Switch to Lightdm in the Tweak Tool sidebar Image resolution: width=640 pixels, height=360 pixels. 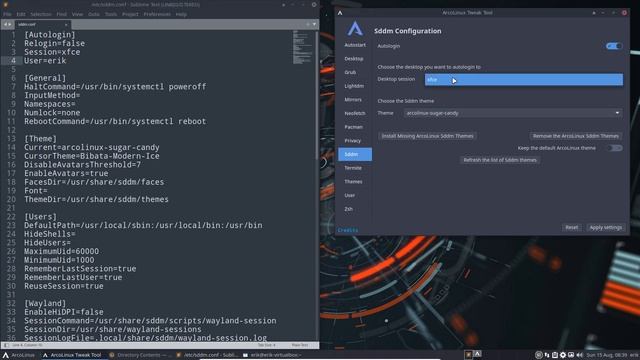(x=354, y=86)
